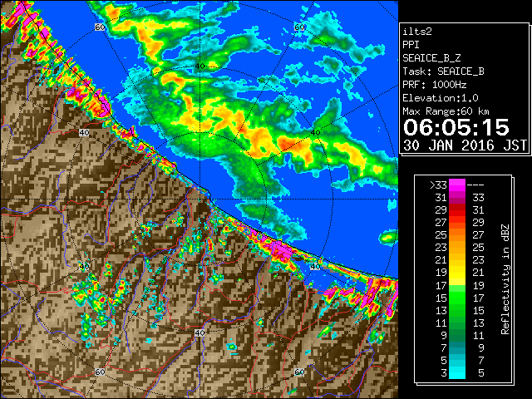The image size is (532, 399).
Task: Click the 'Elevation:1.0' line
Action: tap(441, 98)
